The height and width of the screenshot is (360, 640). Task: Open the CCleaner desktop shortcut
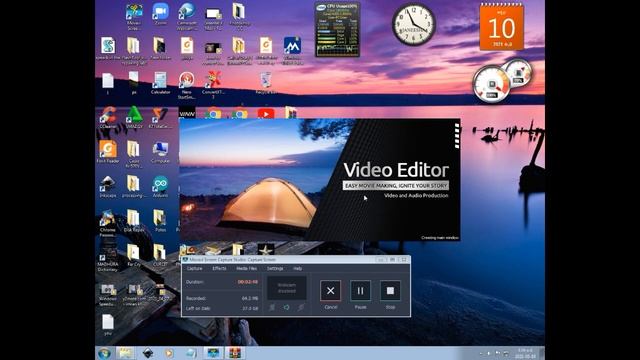point(108,118)
